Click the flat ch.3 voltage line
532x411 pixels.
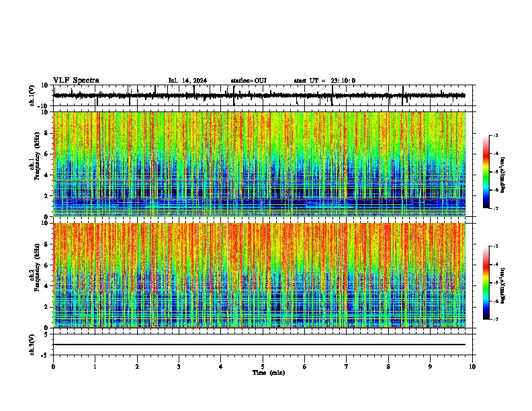pyautogui.click(x=259, y=345)
